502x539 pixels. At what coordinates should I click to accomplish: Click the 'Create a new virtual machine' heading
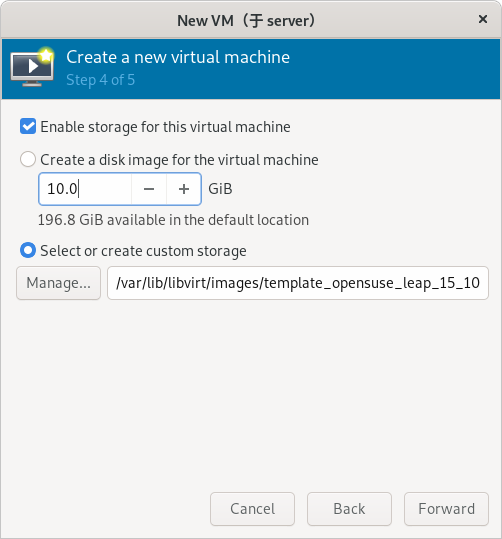pos(178,57)
